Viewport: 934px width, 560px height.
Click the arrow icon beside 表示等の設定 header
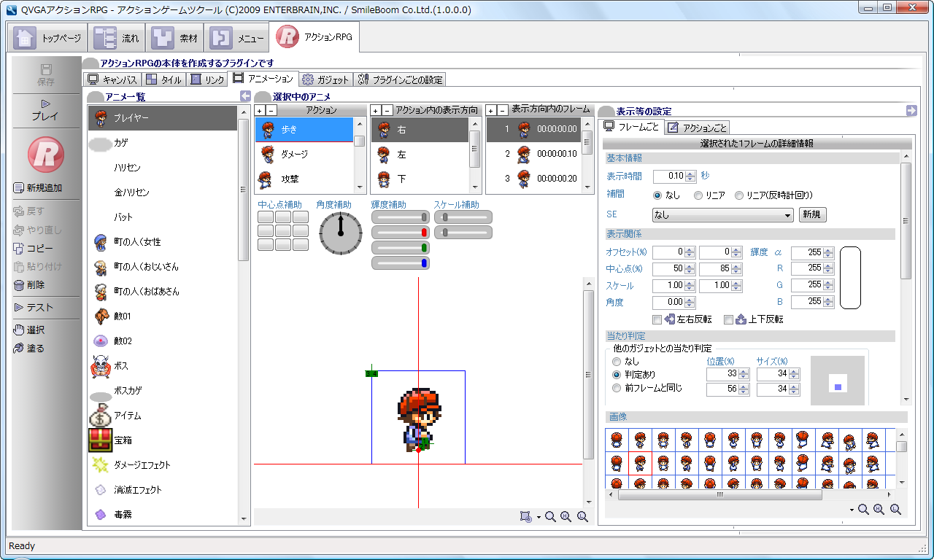tap(911, 111)
